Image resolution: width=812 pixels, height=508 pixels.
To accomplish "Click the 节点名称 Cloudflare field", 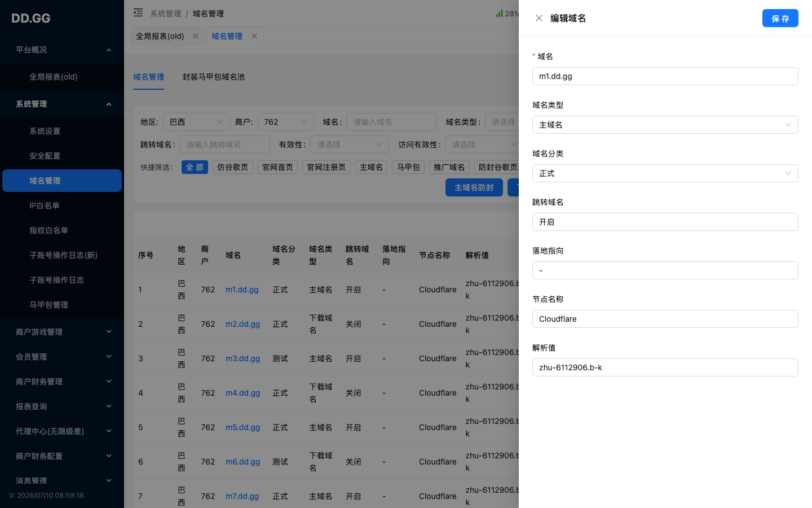I will pos(665,319).
